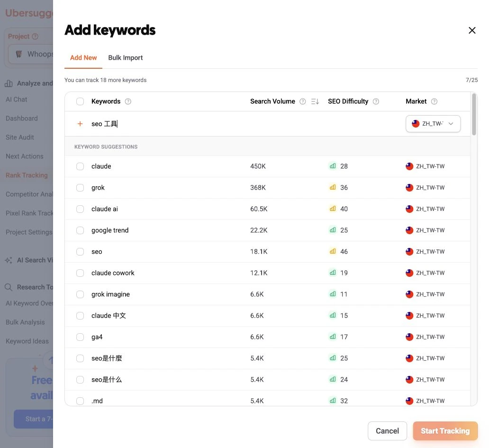Click the difficulty icon for claude cowork
The image size is (489, 448).
(333, 273)
